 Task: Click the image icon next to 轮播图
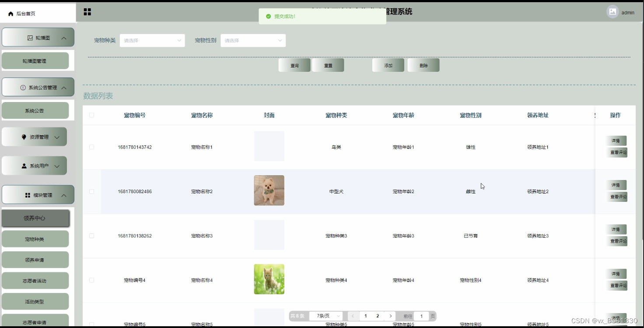click(x=30, y=38)
